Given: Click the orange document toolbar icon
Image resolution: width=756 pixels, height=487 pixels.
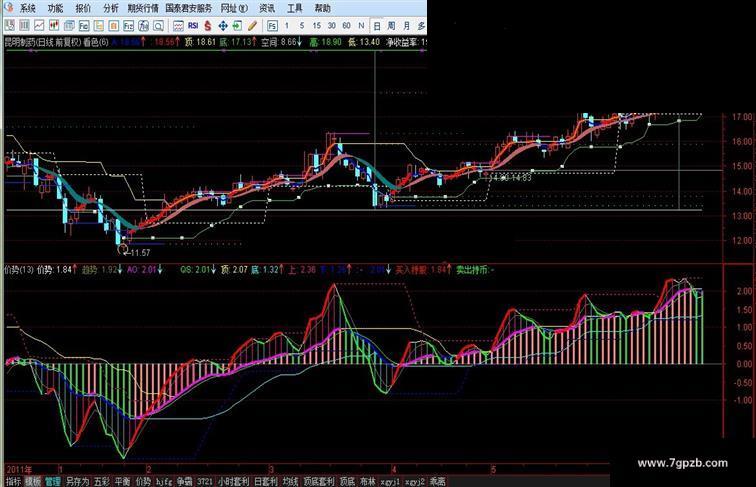Looking at the screenshot, I should tap(114, 26).
